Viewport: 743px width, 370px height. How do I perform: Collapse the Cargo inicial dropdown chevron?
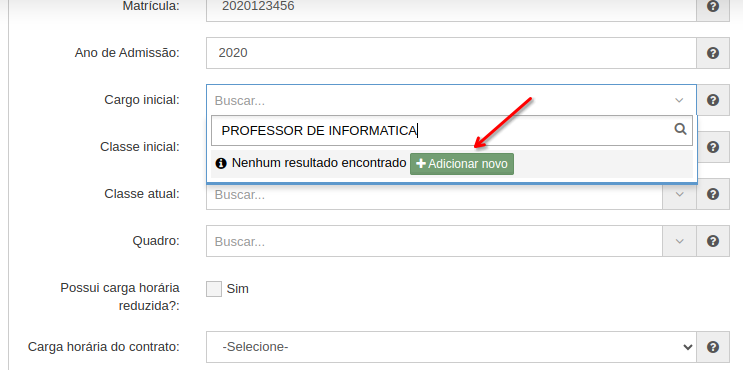[x=679, y=100]
